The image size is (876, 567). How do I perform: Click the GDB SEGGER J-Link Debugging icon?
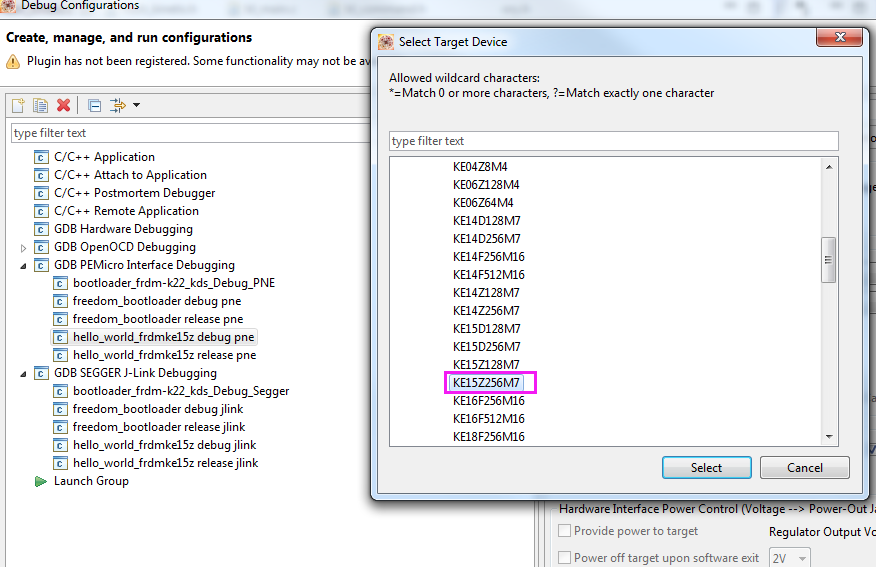tap(41, 373)
